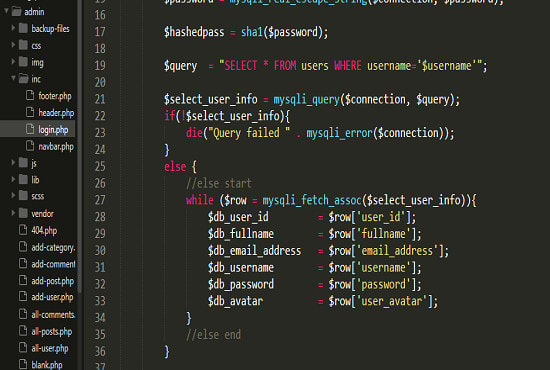550x370 pixels.
Task: Click the add-user.php file icon
Action: coord(23,296)
